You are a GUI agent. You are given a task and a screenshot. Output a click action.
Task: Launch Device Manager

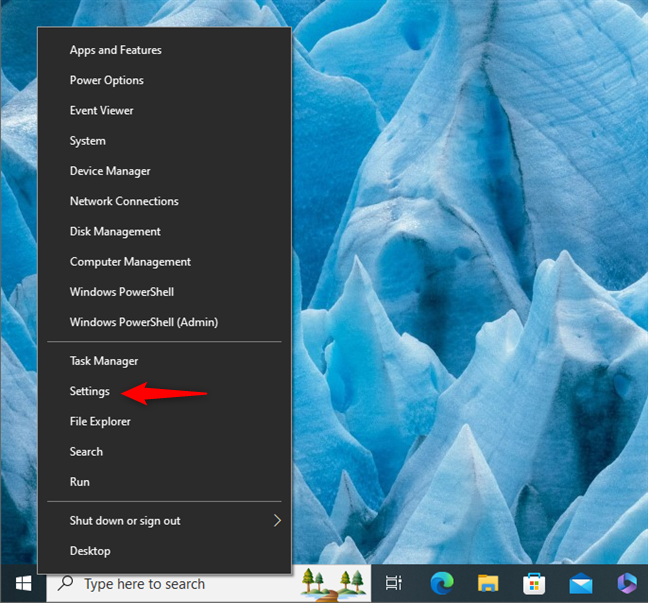(164, 171)
